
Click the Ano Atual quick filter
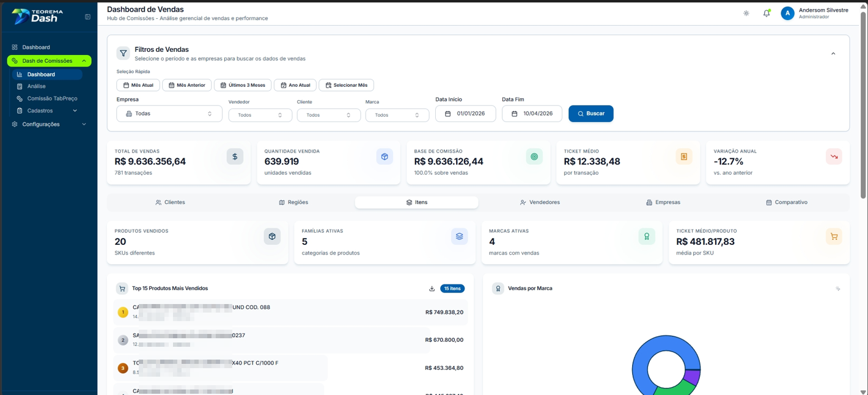tap(295, 85)
